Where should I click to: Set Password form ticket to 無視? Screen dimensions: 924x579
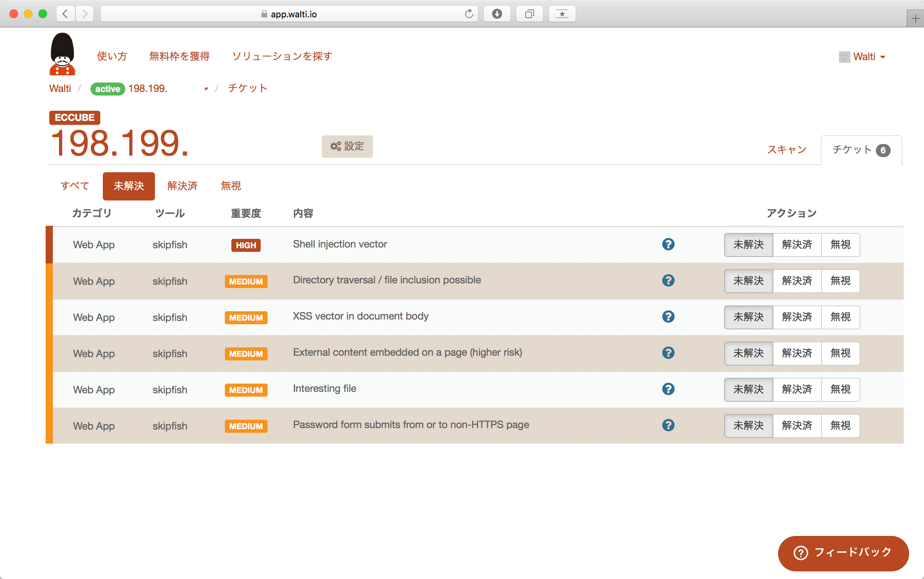pos(840,426)
